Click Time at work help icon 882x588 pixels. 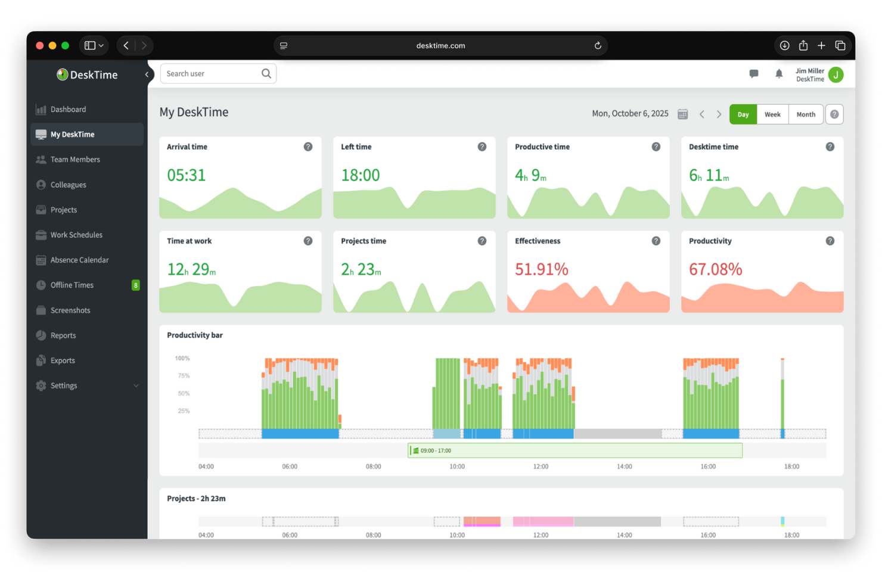click(308, 241)
